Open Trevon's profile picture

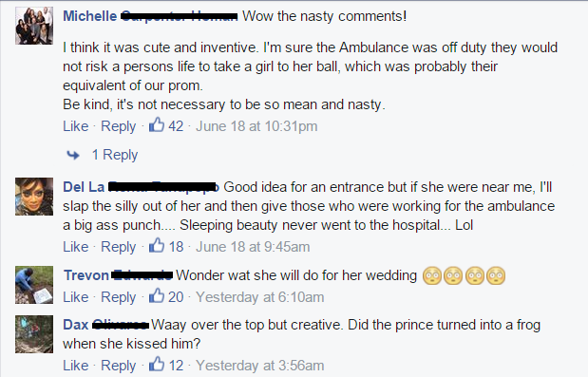tap(34, 285)
